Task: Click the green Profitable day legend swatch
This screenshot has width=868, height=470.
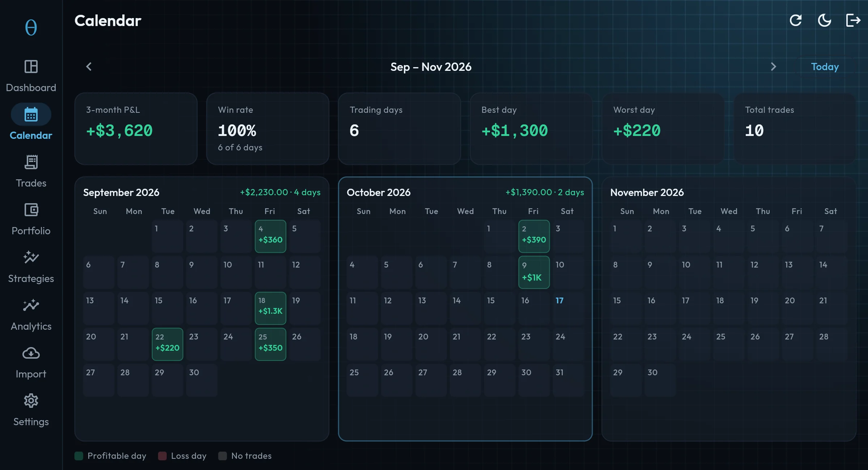Action: (x=79, y=456)
